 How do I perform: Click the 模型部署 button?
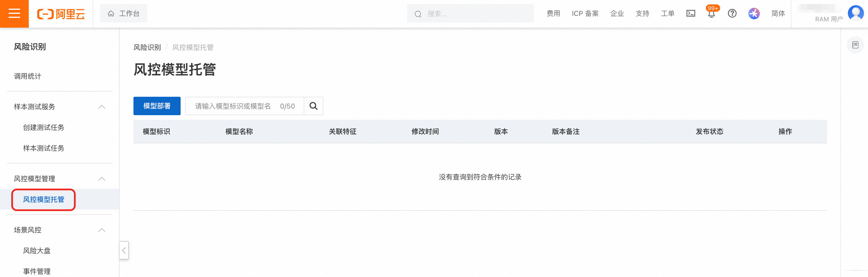pos(157,106)
